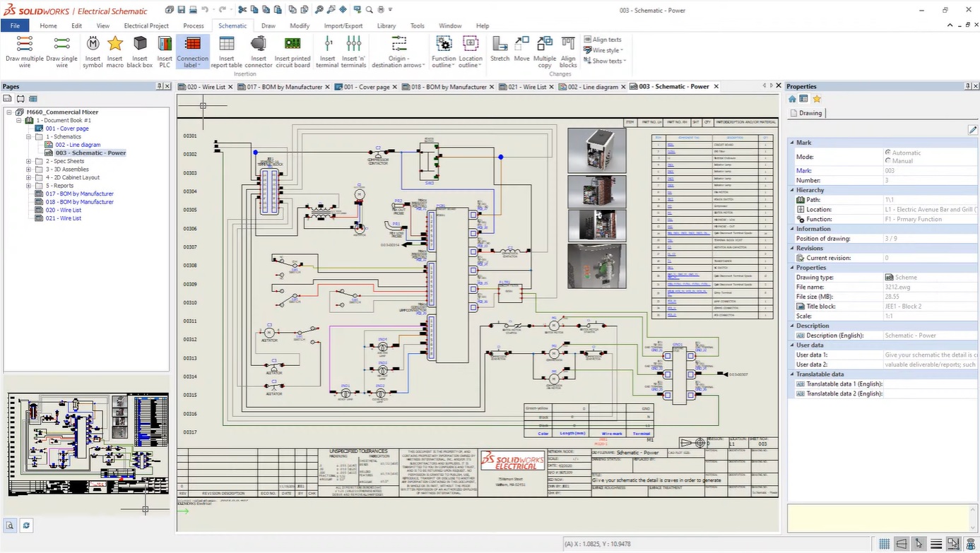
Task: Click the Drawing tab in Properties
Action: [x=806, y=113]
